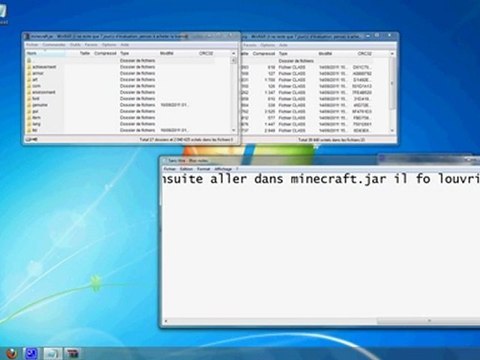
Task: Select the armor folder icon
Action: click(29, 73)
